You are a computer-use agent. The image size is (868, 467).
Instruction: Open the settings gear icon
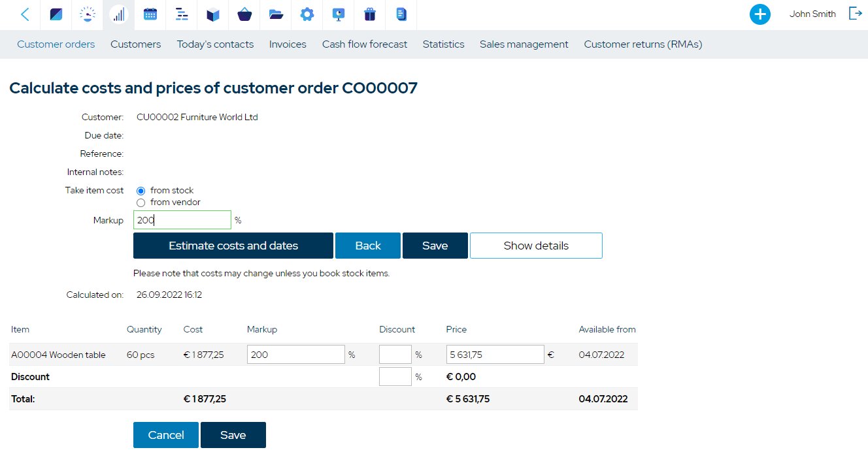(x=307, y=14)
